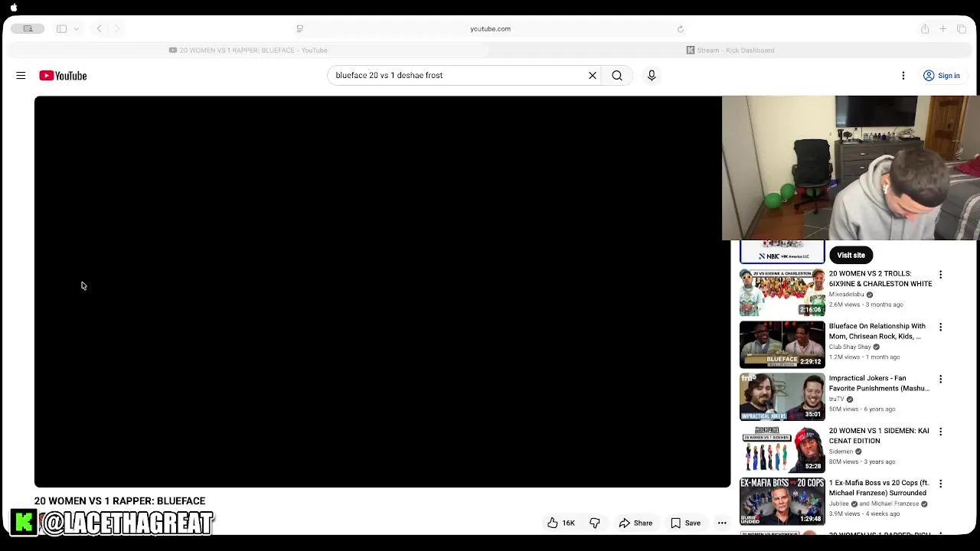
Task: Click the Visit site ad button
Action: pos(851,256)
